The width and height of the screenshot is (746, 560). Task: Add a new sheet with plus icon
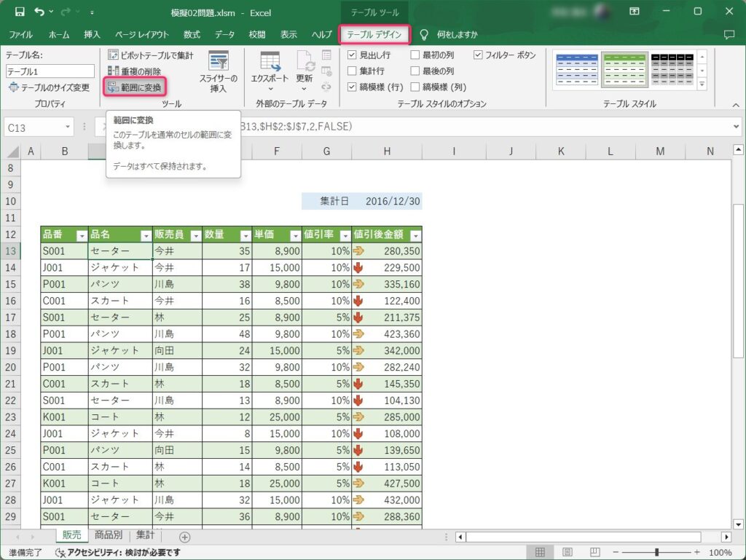coord(185,537)
